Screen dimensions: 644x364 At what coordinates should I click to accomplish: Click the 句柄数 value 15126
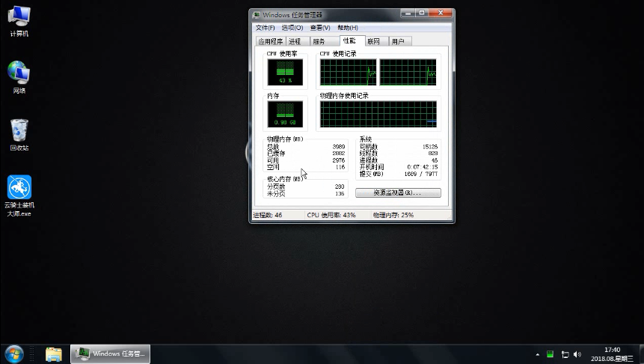pos(430,146)
